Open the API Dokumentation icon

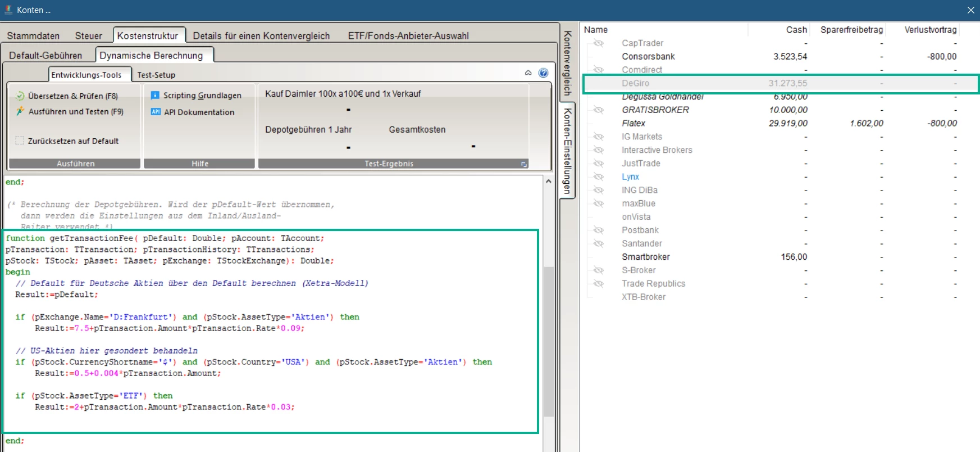(x=156, y=112)
